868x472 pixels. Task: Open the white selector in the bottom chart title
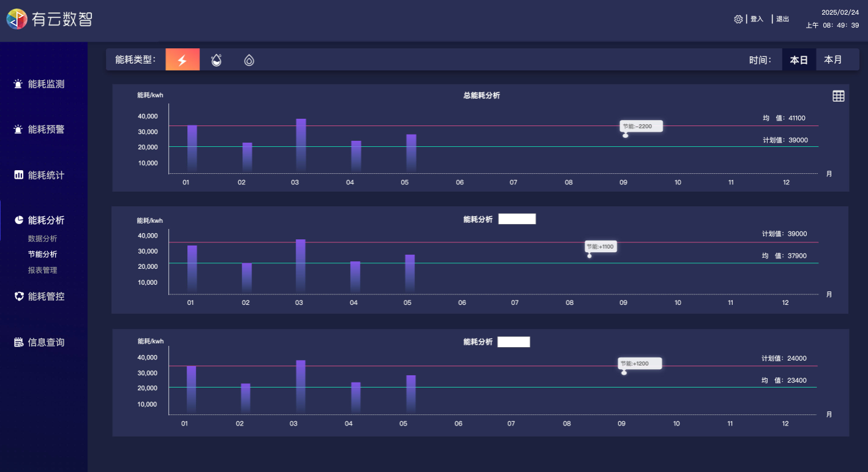pos(514,342)
